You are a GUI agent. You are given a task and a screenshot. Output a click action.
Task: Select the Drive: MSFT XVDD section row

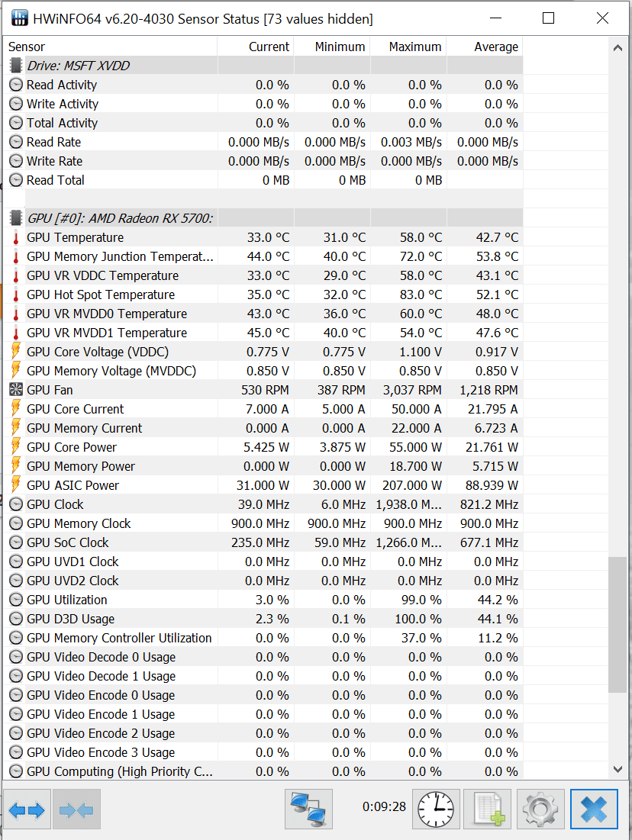pyautogui.click(x=263, y=66)
